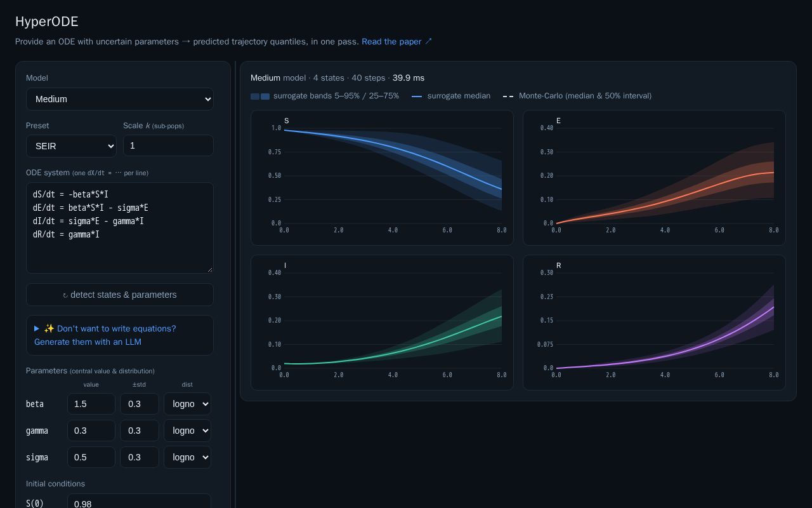Click the Monte-Carlo dashed legend marker

(x=508, y=97)
